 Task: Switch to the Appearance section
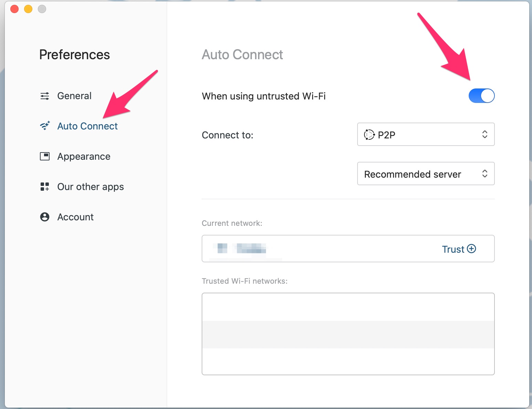click(x=84, y=157)
